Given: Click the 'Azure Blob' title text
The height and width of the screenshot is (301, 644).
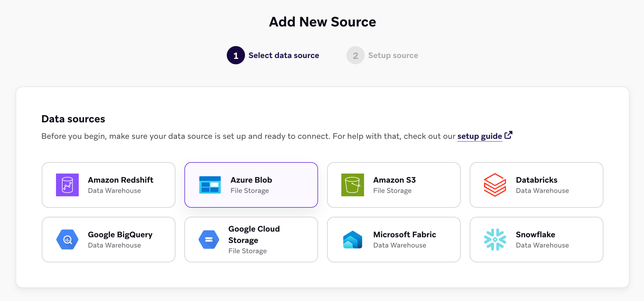Looking at the screenshot, I should (x=251, y=180).
